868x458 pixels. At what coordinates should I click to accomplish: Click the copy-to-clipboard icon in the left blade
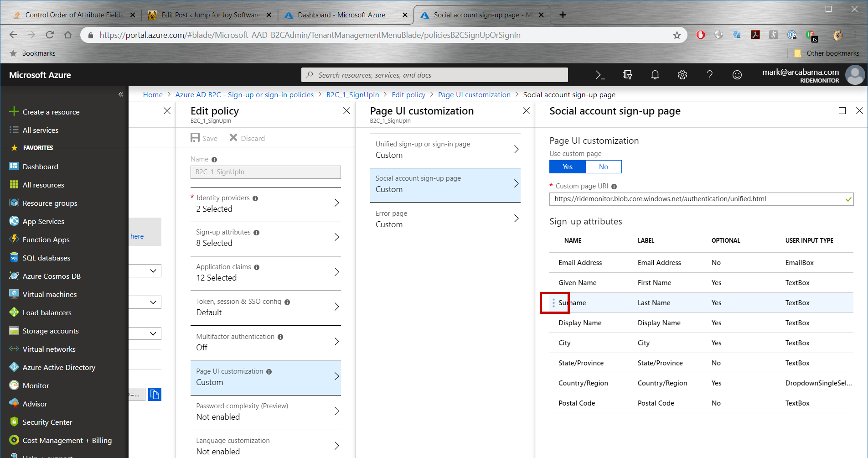click(x=155, y=394)
